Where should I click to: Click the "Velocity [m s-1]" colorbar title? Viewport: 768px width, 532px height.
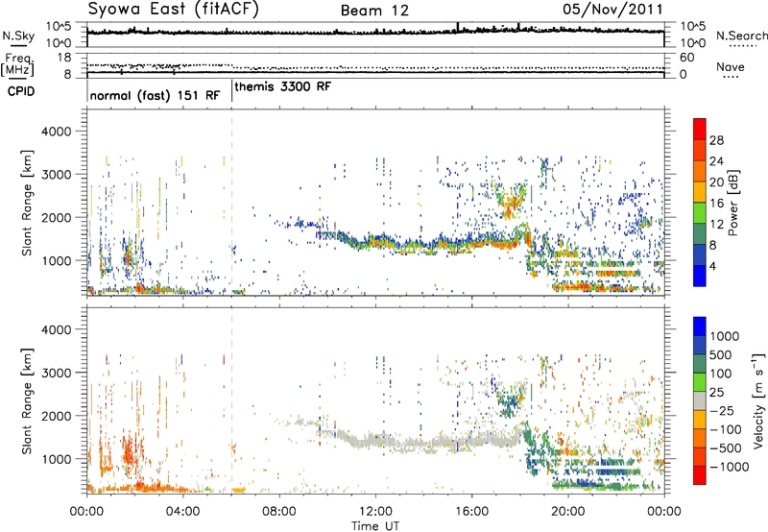tap(758, 400)
